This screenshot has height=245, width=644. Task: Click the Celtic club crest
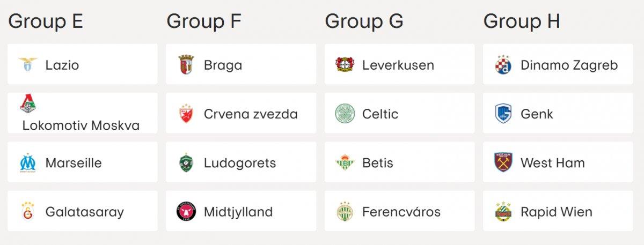point(345,114)
